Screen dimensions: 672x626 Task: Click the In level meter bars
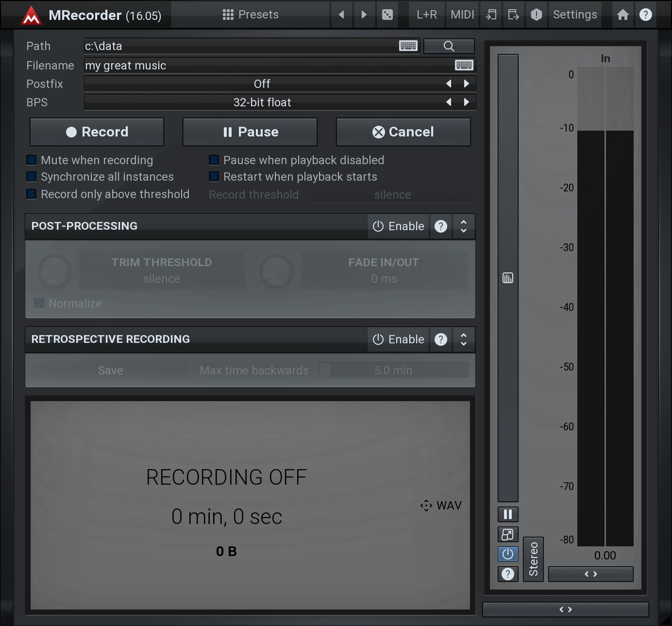(605, 307)
